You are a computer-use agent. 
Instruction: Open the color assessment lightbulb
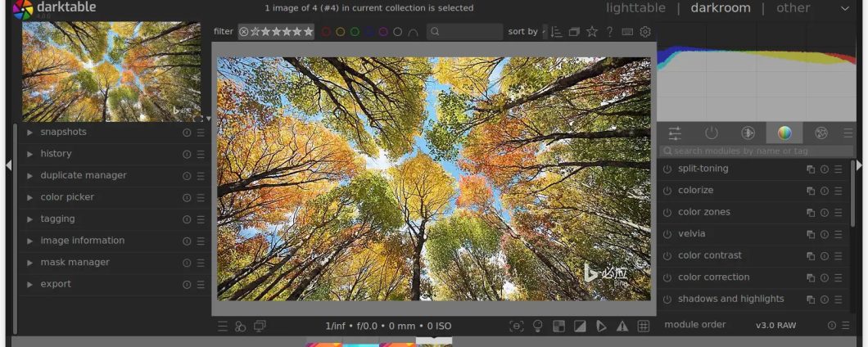click(538, 326)
